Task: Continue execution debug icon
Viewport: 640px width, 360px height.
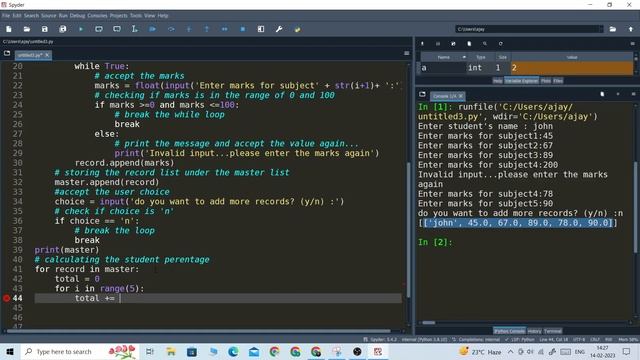Action: (x=224, y=29)
